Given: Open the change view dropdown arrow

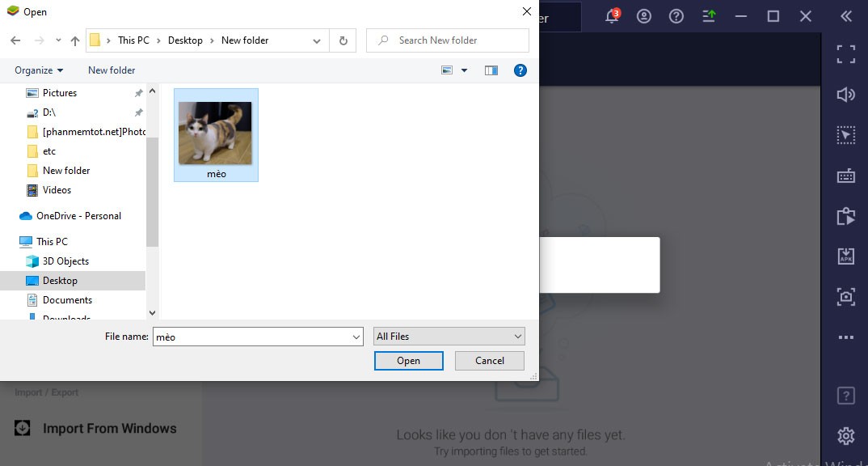Looking at the screenshot, I should 464,70.
